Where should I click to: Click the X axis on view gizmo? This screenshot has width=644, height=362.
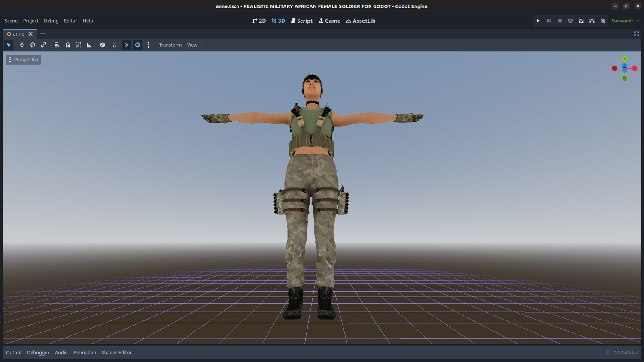635,69
